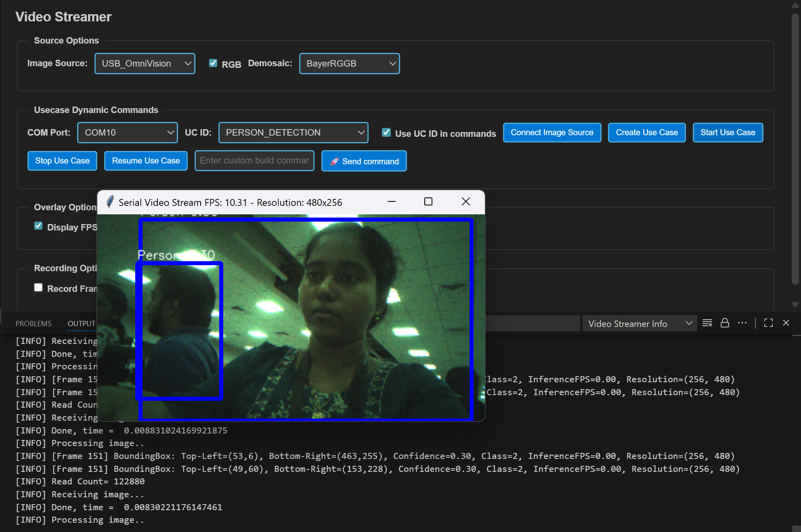This screenshot has width=801, height=532.
Task: Change COM Port using the COM10 dropdown
Action: point(127,132)
